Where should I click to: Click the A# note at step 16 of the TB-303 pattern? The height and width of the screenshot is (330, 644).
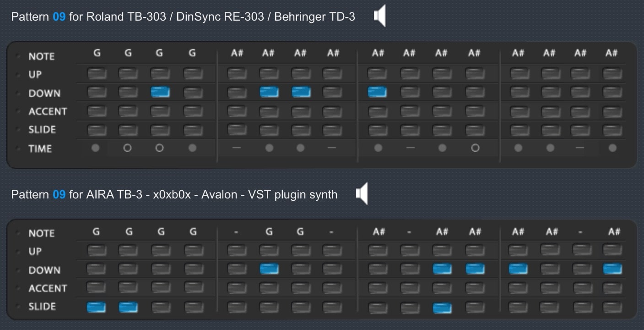pyautogui.click(x=612, y=53)
